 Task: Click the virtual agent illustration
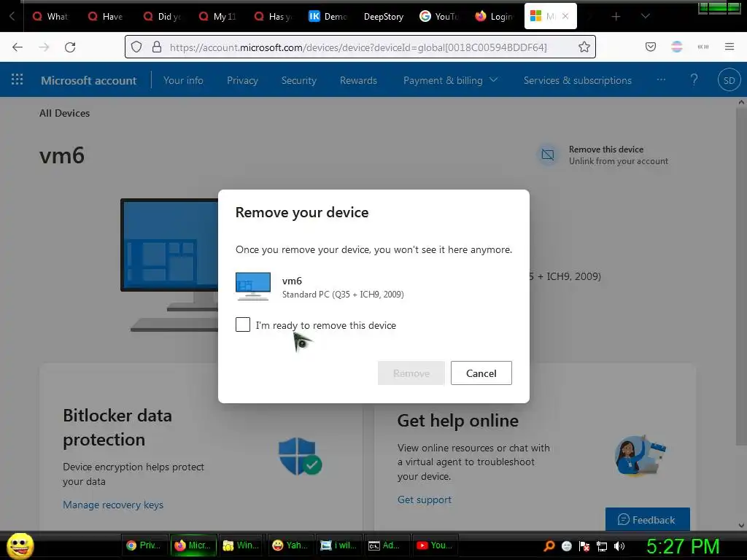[640, 455]
